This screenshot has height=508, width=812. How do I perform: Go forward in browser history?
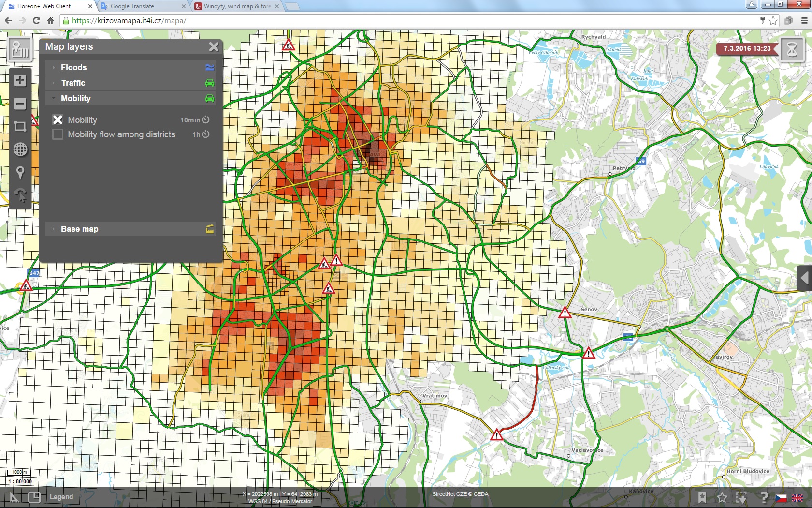tap(22, 20)
